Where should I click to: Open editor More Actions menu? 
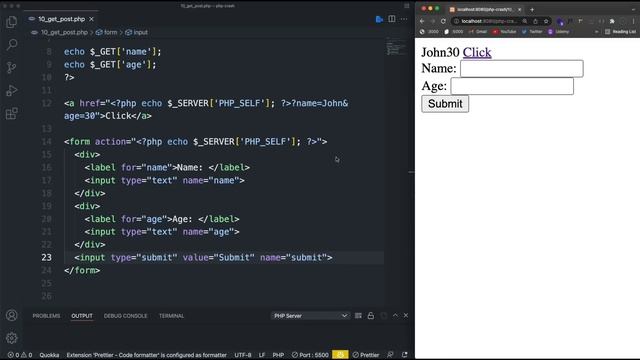[x=404, y=19]
